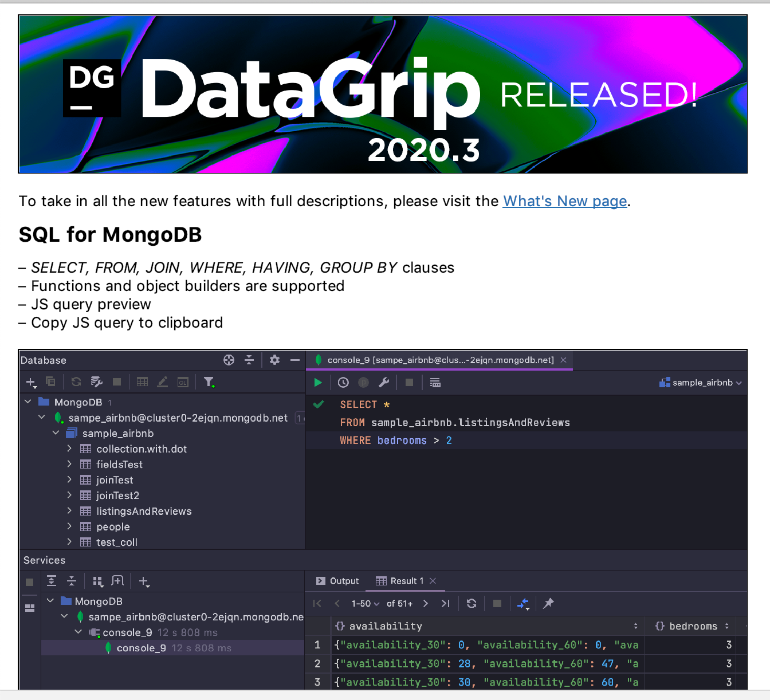Expand the listingsAndReviews collection
This screenshot has width=770, height=700.
[69, 510]
